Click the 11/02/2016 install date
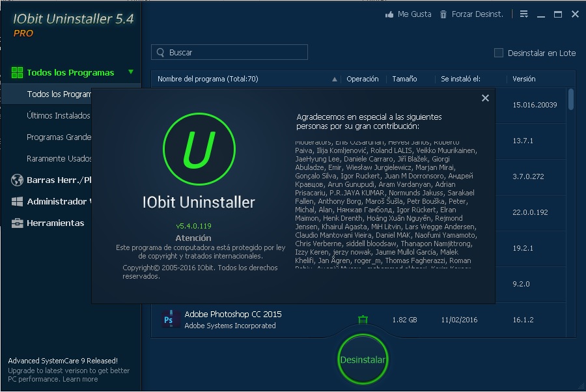Viewport: 586px width, 392px height. tap(459, 320)
